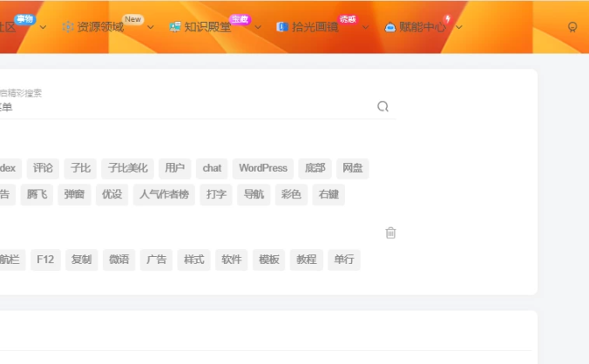Select the 优设 tag
The height and width of the screenshot is (364, 589).
tap(112, 194)
